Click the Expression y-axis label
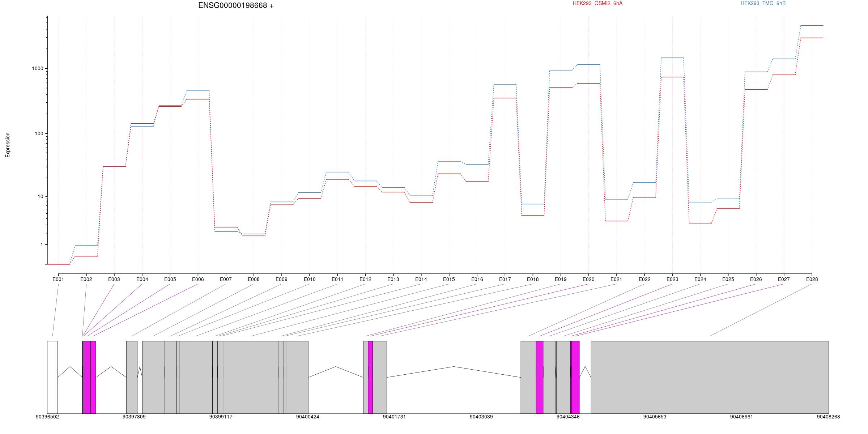 8,145
